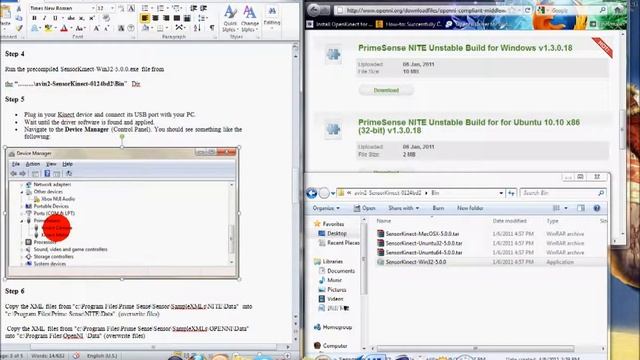Image resolution: width=640 pixels, height=360 pixels.
Task: Open paragraph borders button
Action: tap(161, 28)
